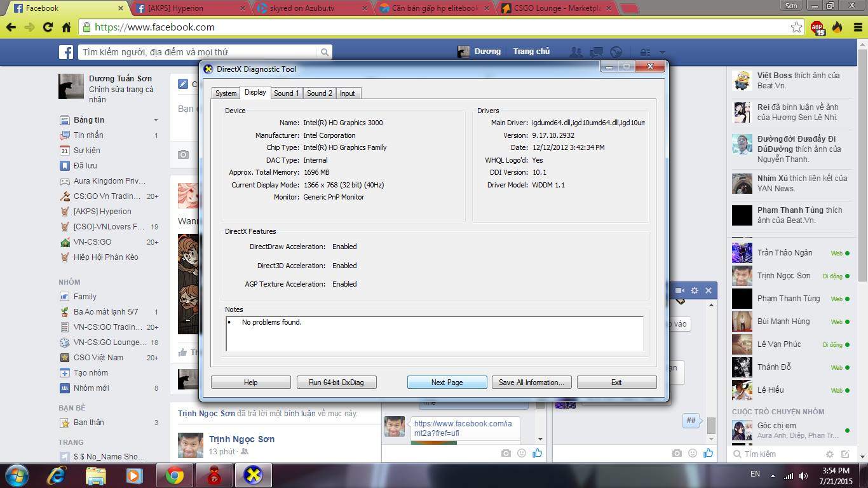
Task: Open the Tin nhắn link in sidebar
Action: pyautogui.click(x=88, y=135)
